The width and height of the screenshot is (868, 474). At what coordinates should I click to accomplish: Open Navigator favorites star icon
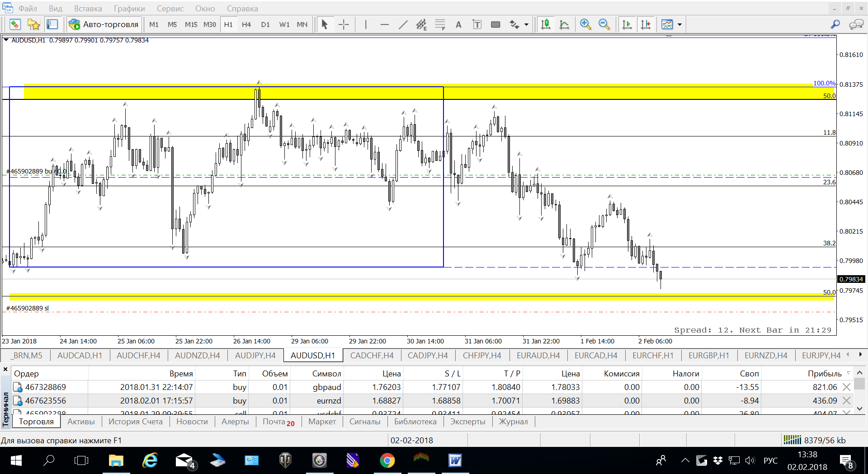point(33,24)
